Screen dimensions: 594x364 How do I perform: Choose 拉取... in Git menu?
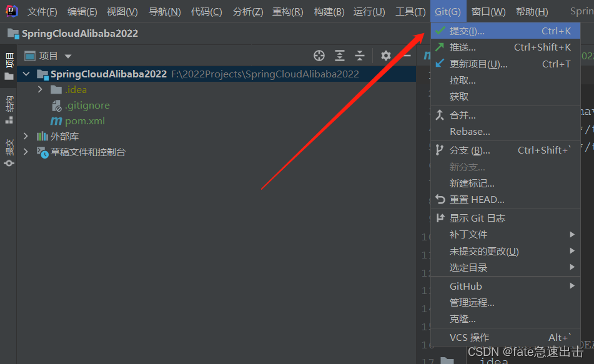pos(505,81)
